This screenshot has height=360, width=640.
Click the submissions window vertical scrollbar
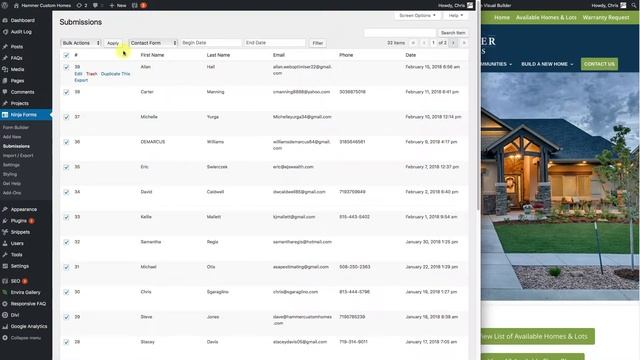pos(478,110)
